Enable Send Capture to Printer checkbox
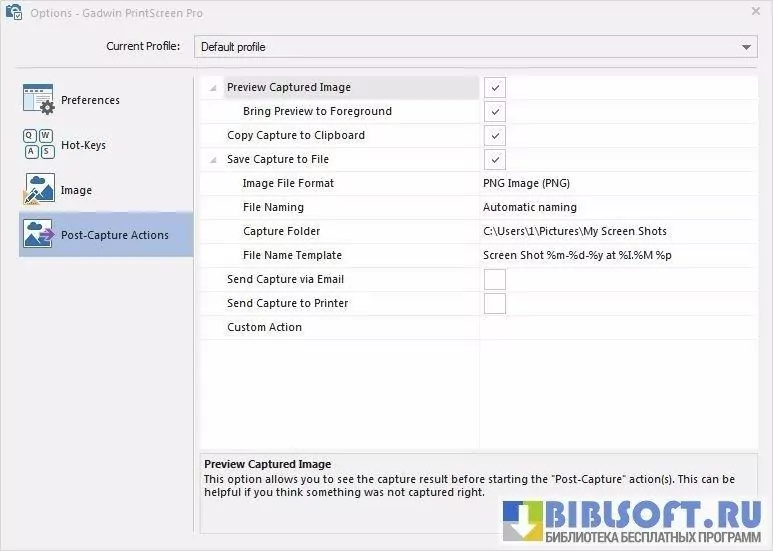 494,304
